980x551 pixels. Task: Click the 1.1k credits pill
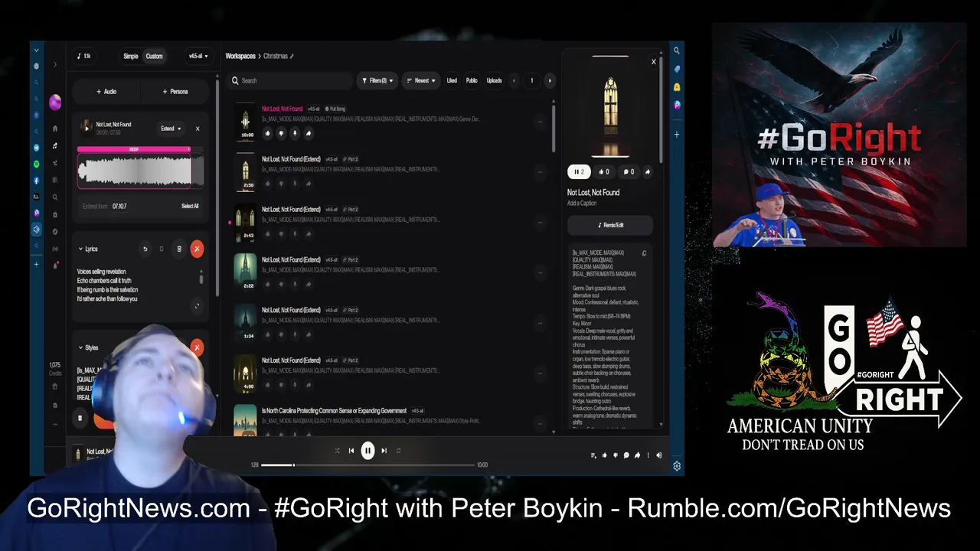pos(83,56)
